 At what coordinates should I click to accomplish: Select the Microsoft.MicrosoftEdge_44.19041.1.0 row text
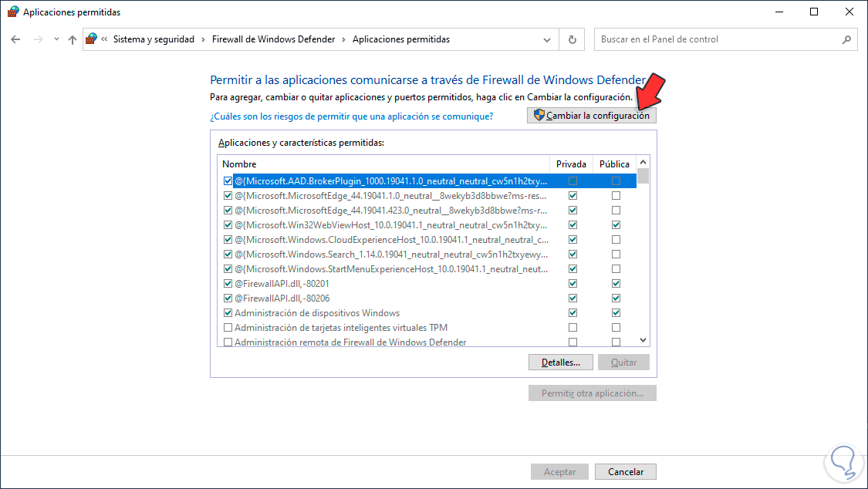(390, 196)
